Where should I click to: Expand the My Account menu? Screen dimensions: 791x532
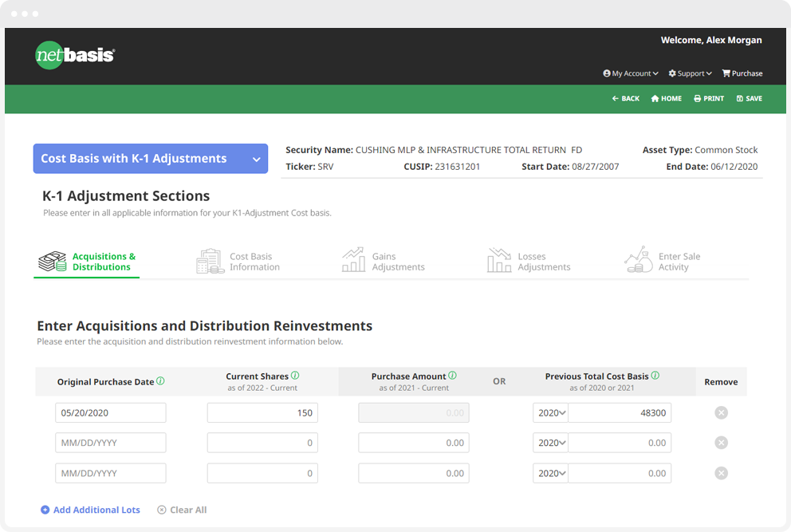(x=631, y=73)
